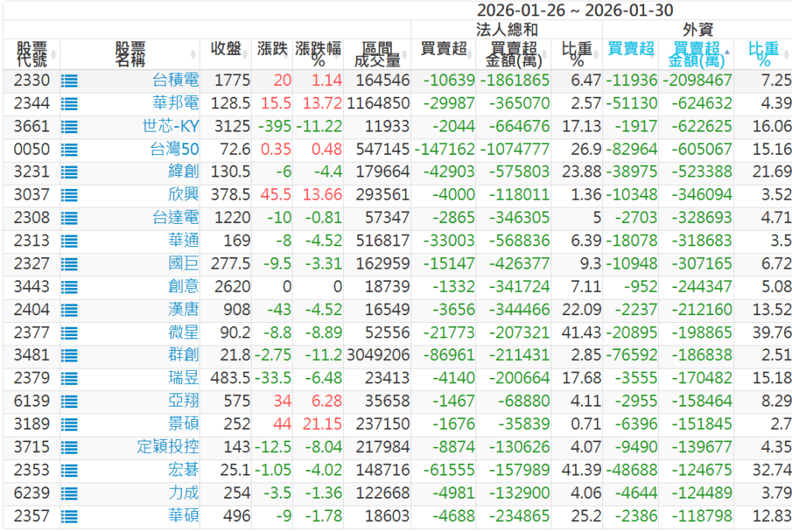Open the list icon in row 2344

(x=70, y=104)
